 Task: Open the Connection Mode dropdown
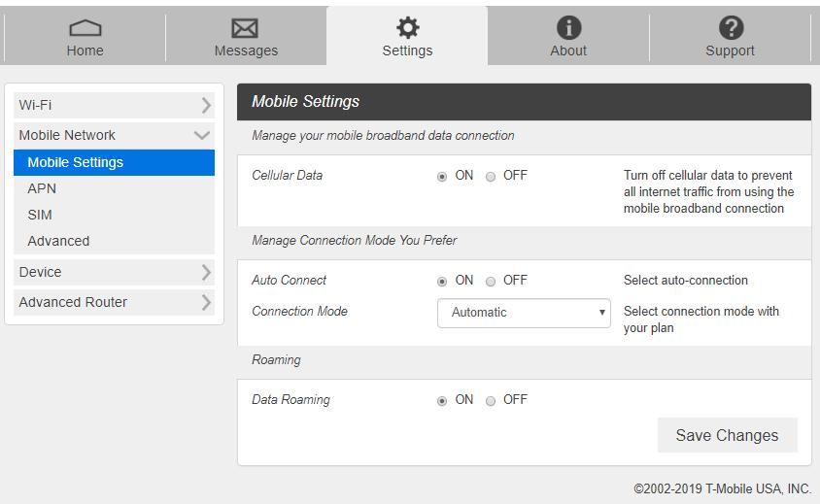pyautogui.click(x=524, y=313)
